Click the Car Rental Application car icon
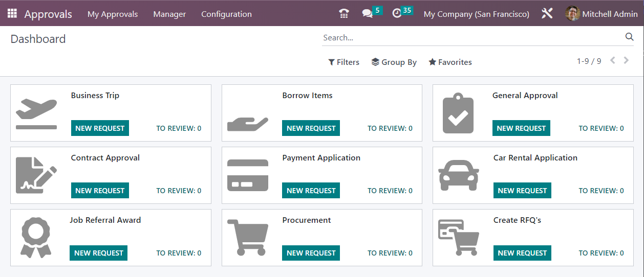This screenshot has width=644, height=277. point(459,175)
